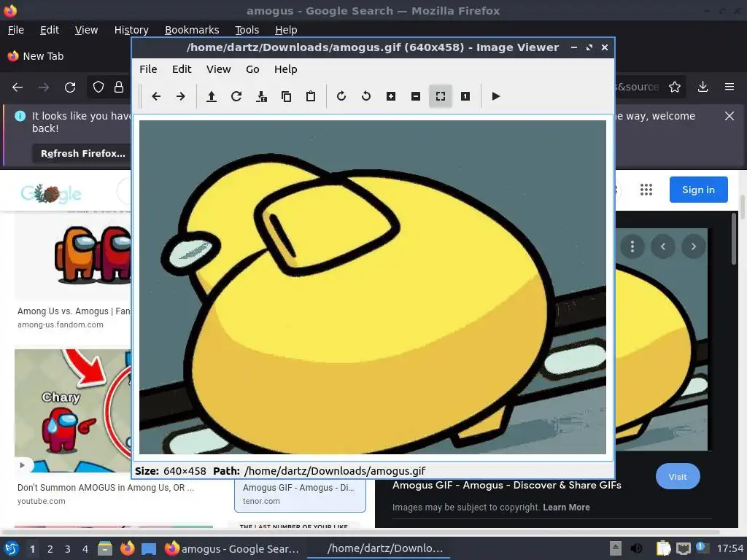This screenshot has width=747, height=560.
Task: Select the New Tab tab in Firefox
Action: point(43,56)
